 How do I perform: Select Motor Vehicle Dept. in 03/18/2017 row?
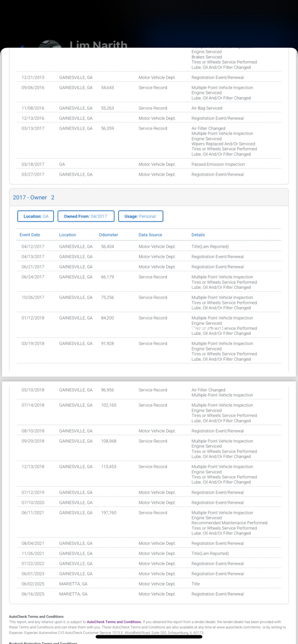157,164
